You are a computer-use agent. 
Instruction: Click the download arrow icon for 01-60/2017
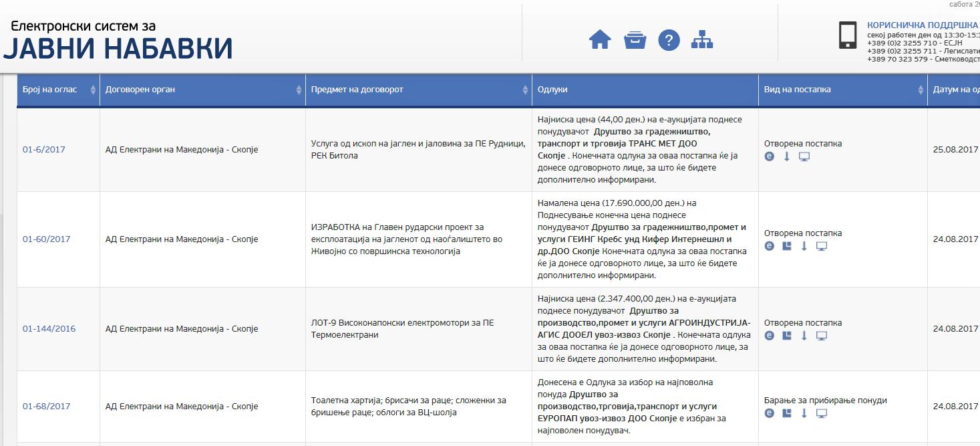pyautogui.click(x=804, y=246)
